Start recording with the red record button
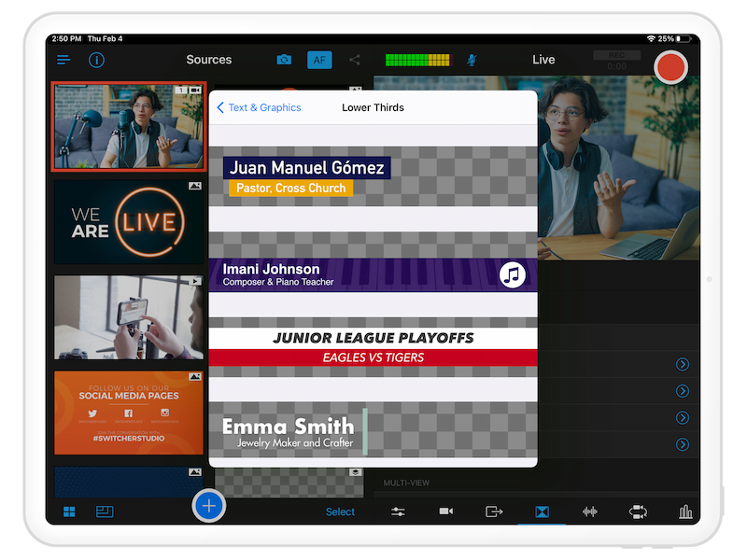 pos(670,67)
